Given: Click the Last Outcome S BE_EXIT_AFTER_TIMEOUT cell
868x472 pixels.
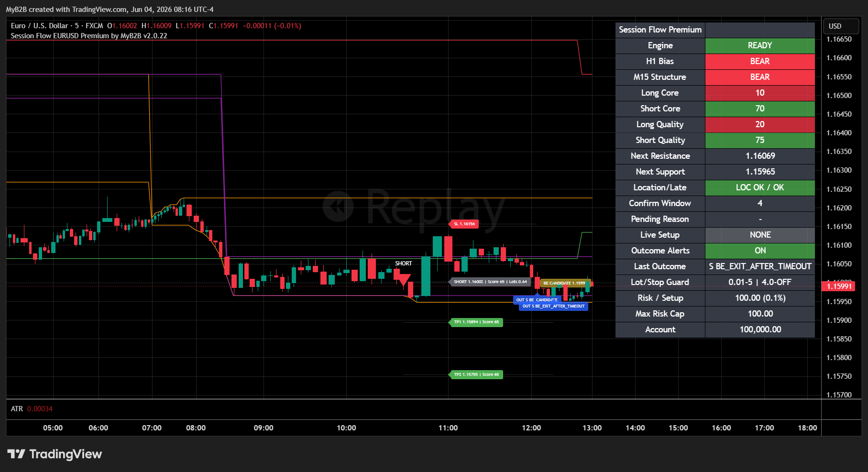Looking at the screenshot, I should [x=760, y=266].
